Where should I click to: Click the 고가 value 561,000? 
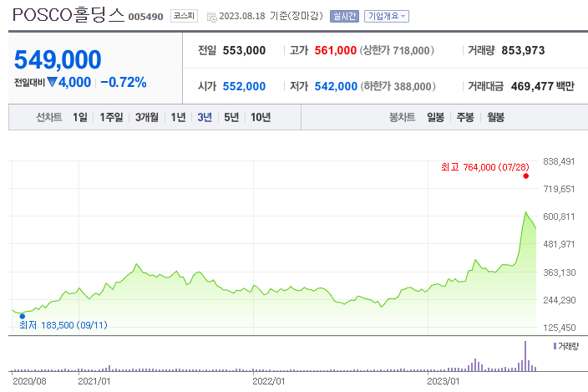(335, 50)
